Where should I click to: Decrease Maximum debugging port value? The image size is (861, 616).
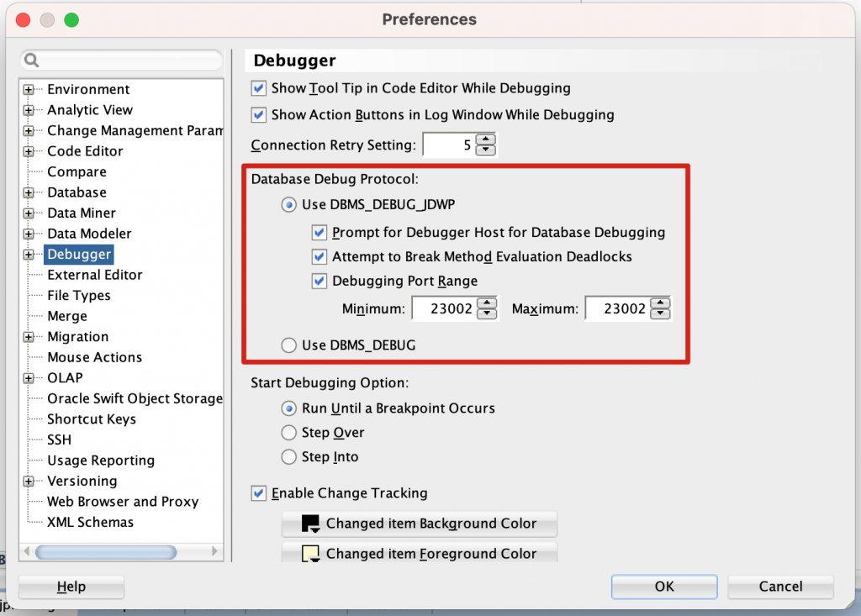(660, 313)
